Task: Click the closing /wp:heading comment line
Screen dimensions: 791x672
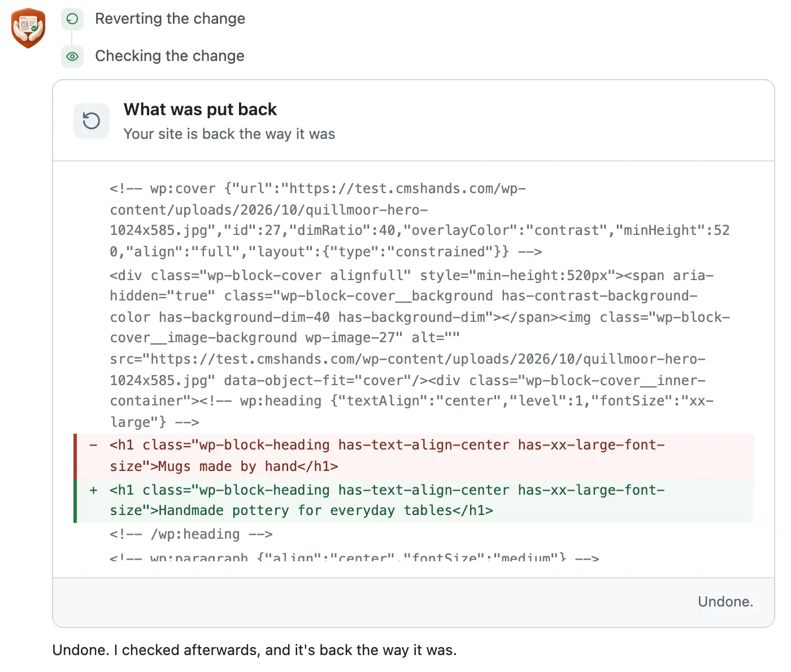Action: [x=191, y=534]
